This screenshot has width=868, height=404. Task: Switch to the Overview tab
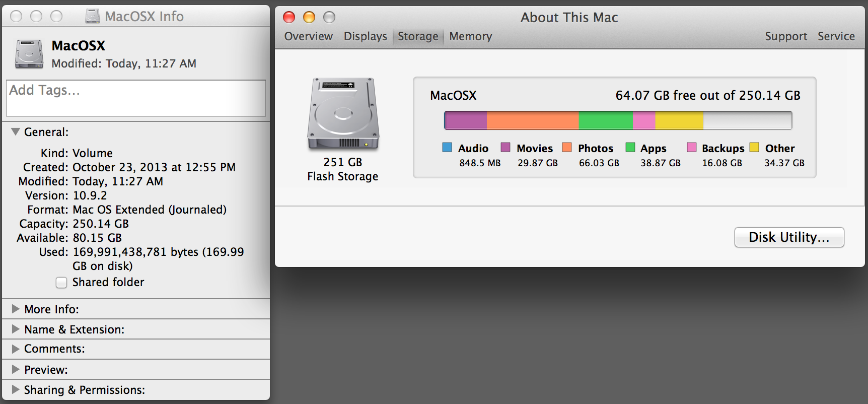click(x=308, y=36)
